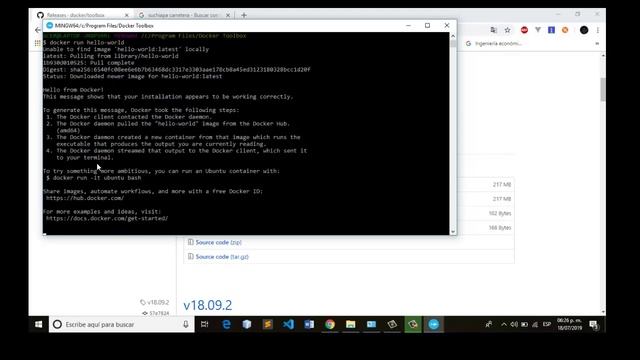Open File Explorer from the taskbar

pos(351,324)
